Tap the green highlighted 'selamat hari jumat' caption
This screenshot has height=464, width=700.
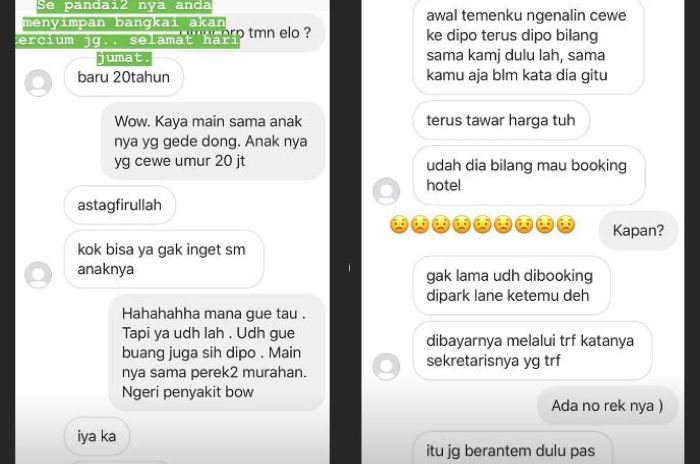(x=127, y=31)
